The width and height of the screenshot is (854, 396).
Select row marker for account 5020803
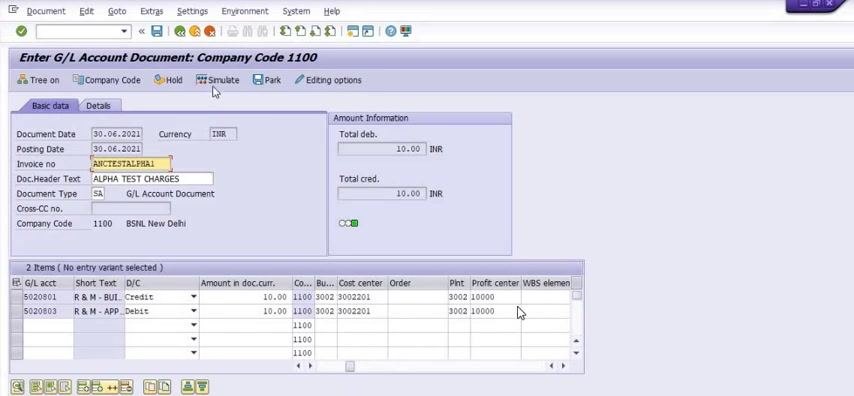(16, 311)
